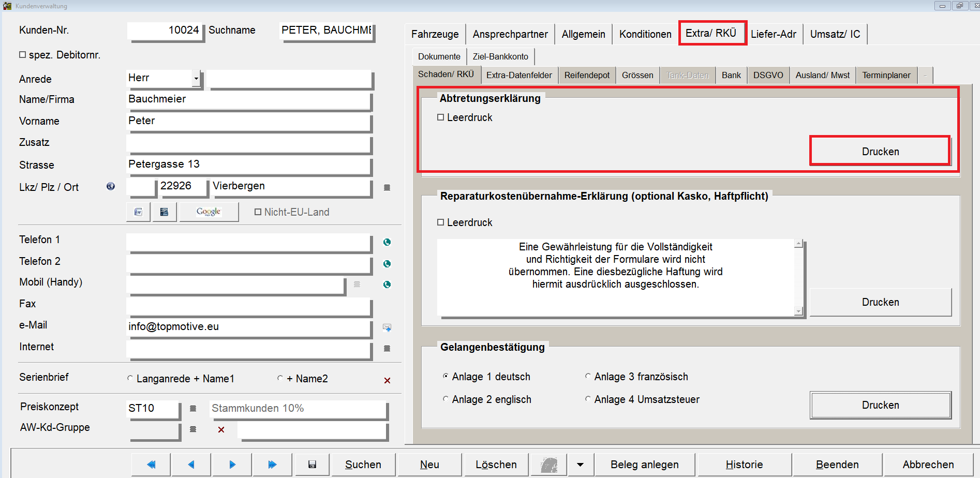
Task: Choose Anlage 3 französisch
Action: [588, 376]
